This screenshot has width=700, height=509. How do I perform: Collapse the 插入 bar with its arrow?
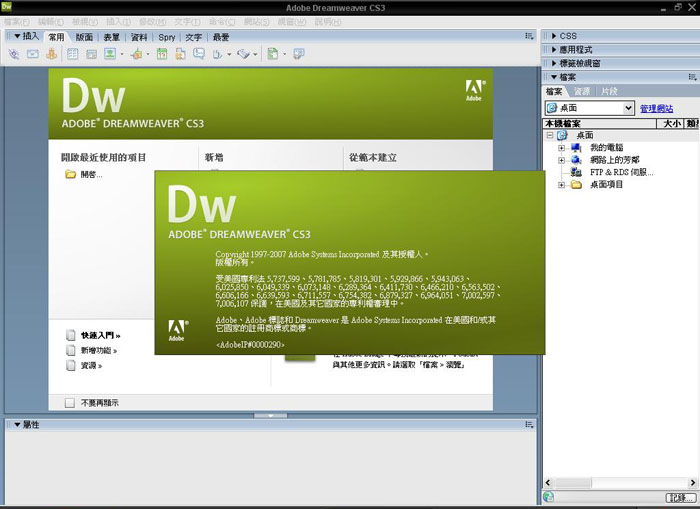(17, 36)
